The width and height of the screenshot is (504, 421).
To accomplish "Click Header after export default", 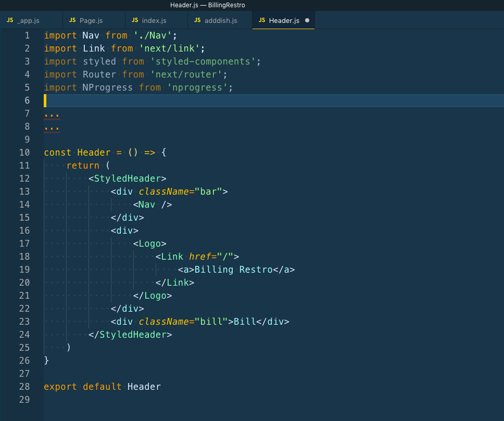I will [144, 387].
